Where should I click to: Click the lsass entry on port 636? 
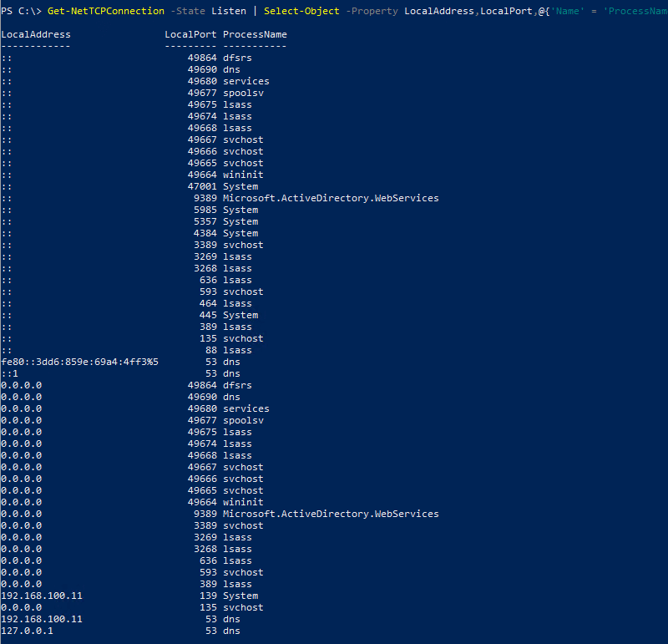[236, 280]
